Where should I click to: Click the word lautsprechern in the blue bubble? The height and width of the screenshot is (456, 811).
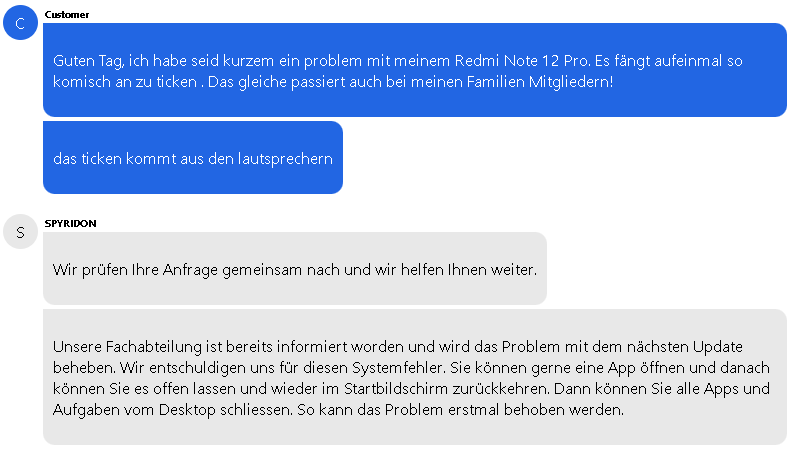click(285, 158)
